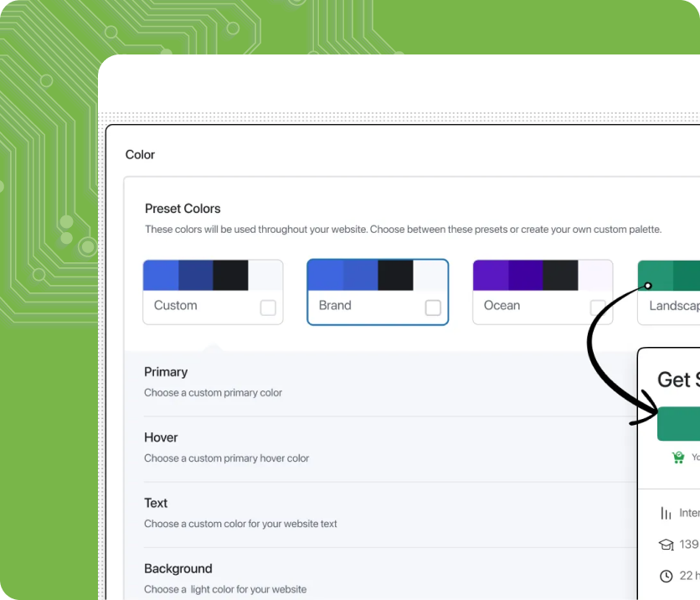The width and height of the screenshot is (700, 600).
Task: Click the graduation cap icon
Action: point(667,545)
